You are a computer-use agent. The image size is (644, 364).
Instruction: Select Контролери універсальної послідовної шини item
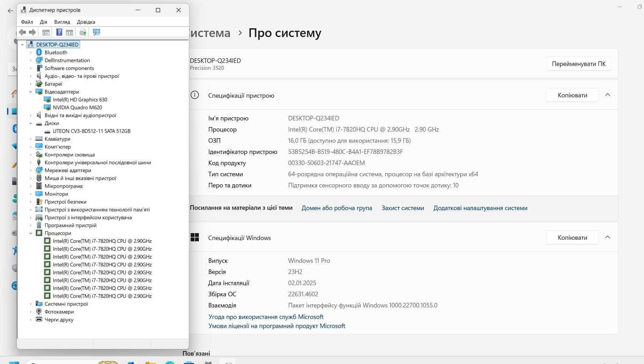[x=98, y=162]
